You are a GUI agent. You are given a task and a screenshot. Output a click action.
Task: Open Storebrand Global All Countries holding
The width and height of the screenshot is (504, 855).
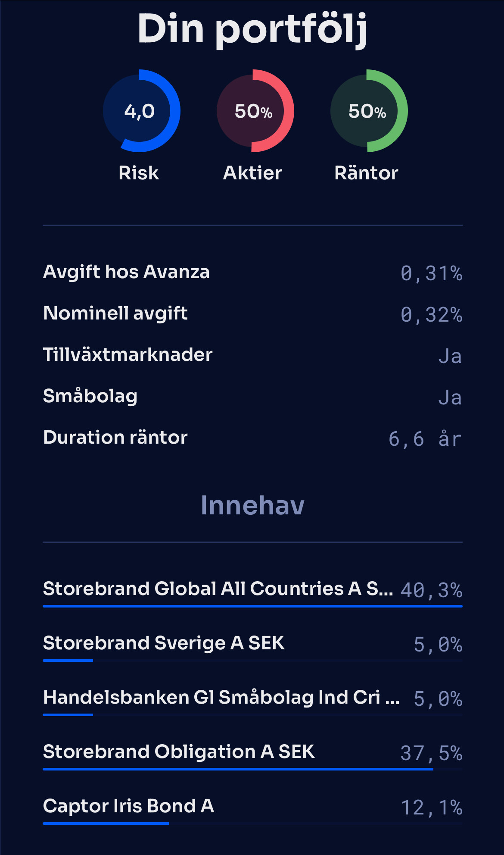tap(218, 589)
